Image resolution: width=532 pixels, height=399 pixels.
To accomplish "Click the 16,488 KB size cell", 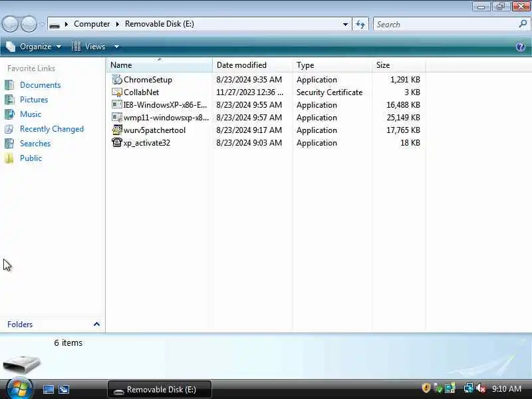I will pos(403,105).
